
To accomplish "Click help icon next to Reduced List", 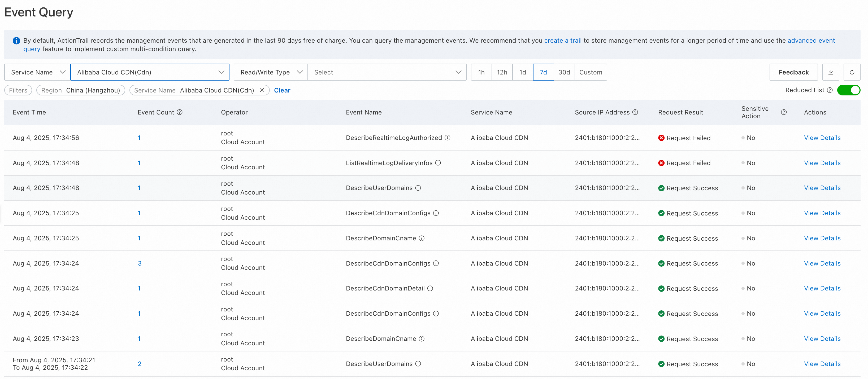I will [830, 90].
